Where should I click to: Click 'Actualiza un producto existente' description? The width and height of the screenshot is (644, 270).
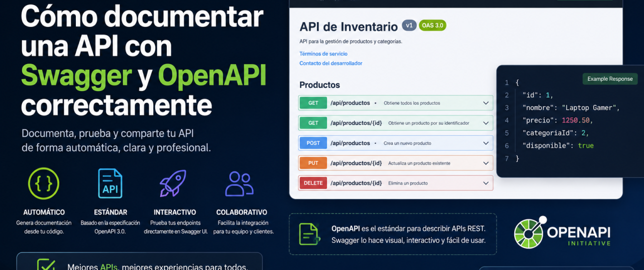(419, 163)
